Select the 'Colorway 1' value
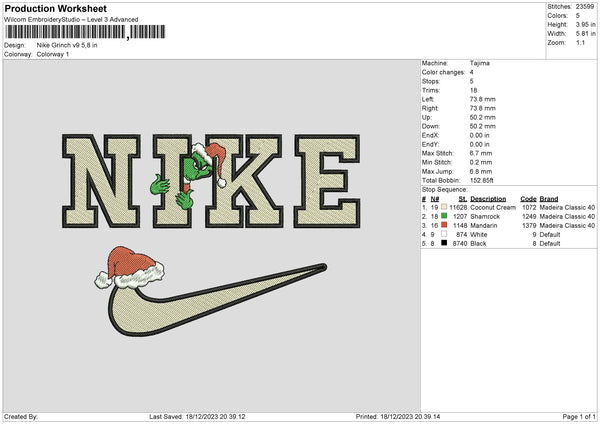This screenshot has width=600, height=424. [53, 54]
